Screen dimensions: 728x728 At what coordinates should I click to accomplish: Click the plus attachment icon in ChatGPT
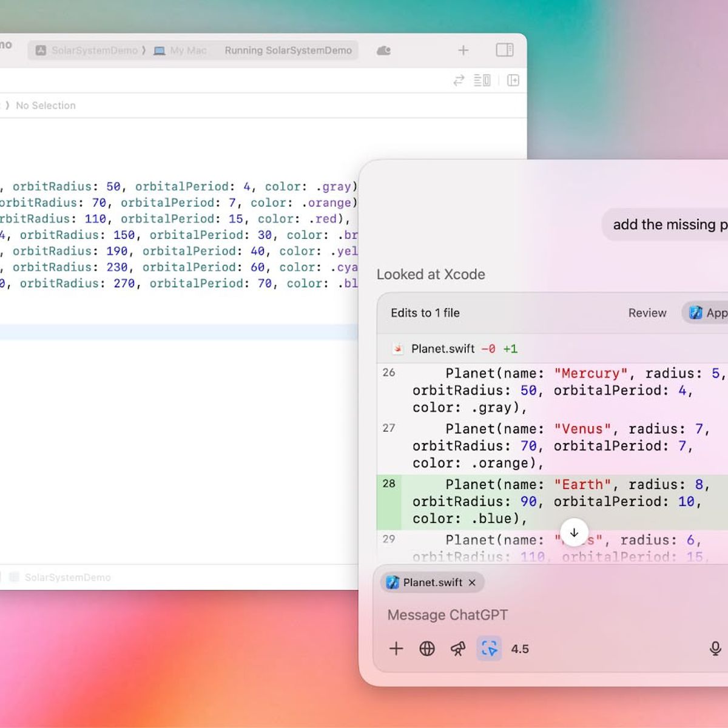click(396, 649)
